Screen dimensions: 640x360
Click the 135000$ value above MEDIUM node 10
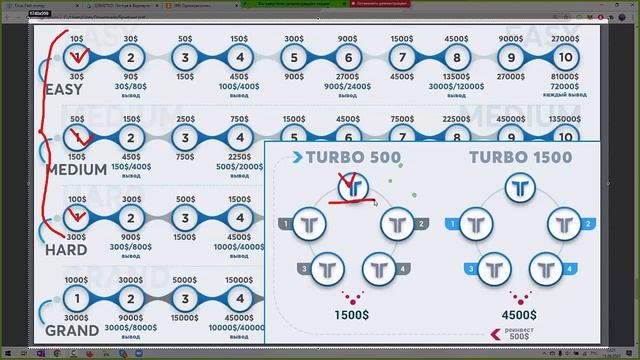point(565,119)
